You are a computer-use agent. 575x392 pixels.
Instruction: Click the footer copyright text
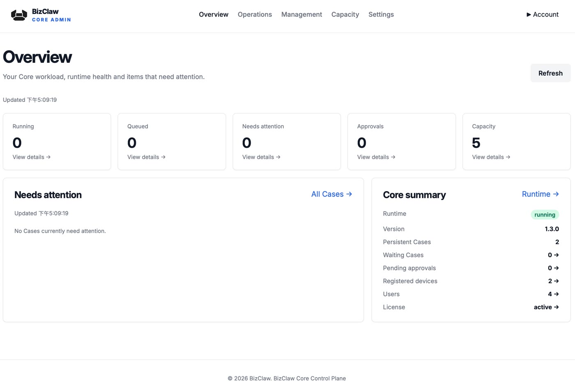click(x=287, y=378)
